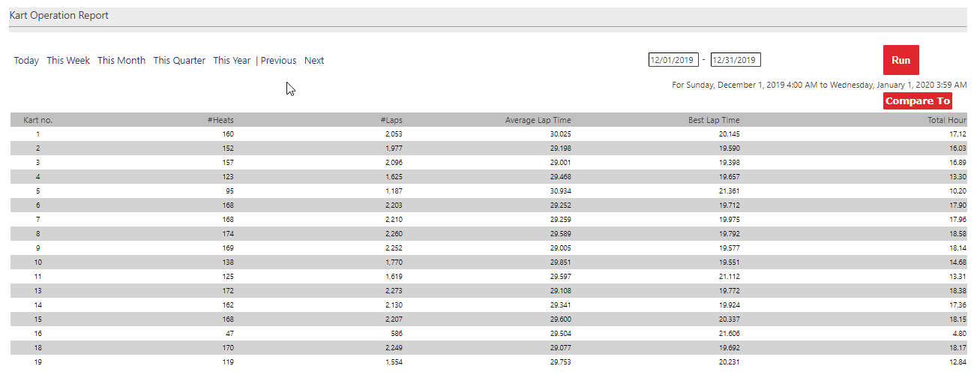Select heats value 47 for kart 16

pyautogui.click(x=229, y=334)
